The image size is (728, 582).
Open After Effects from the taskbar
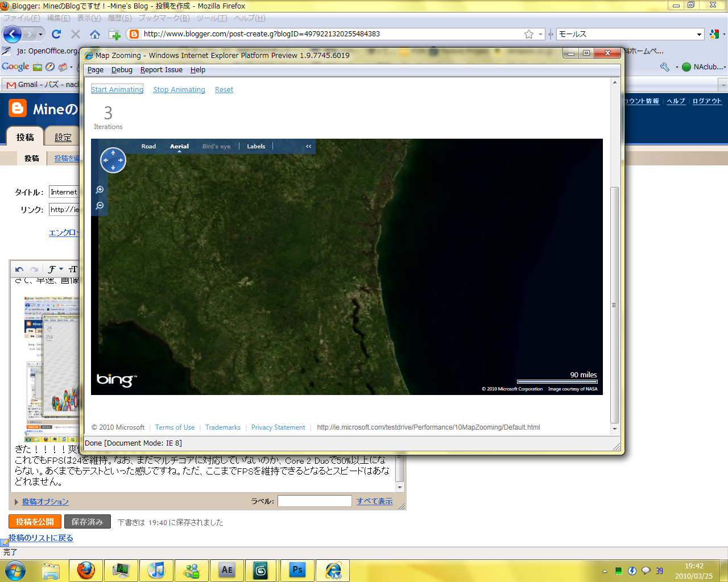[227, 570]
